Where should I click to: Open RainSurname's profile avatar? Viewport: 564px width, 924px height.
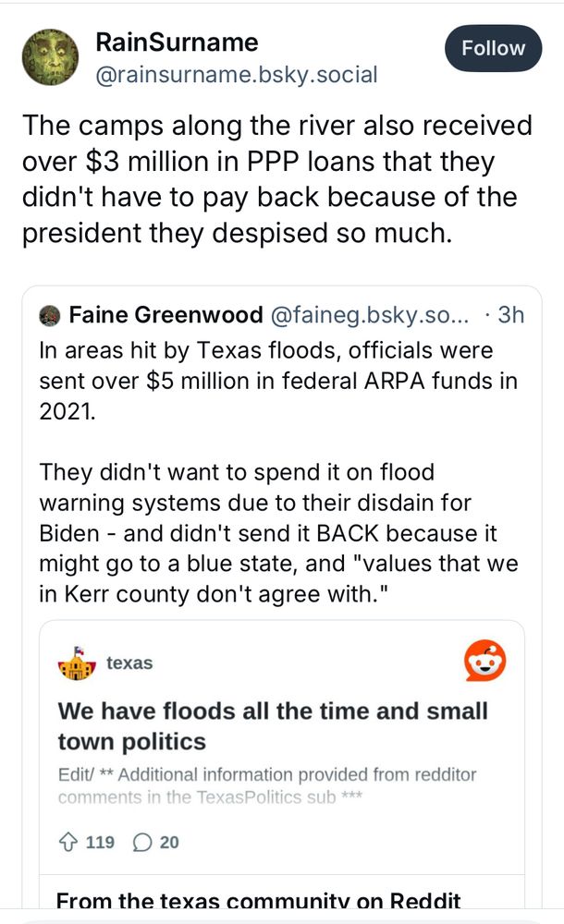pyautogui.click(x=50, y=56)
